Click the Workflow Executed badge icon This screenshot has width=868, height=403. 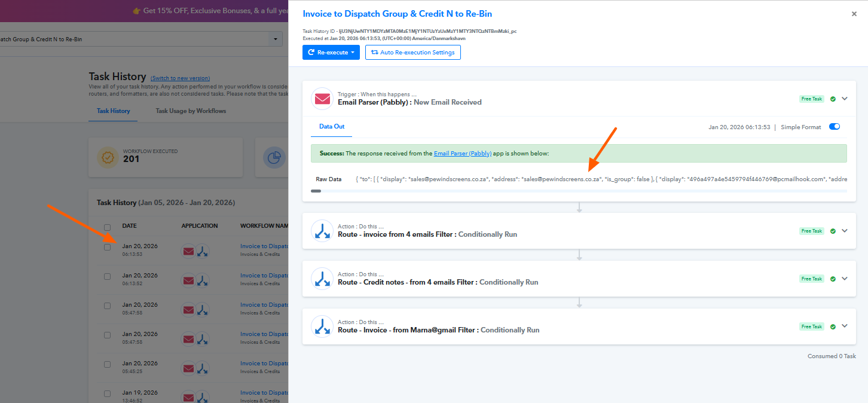click(108, 157)
